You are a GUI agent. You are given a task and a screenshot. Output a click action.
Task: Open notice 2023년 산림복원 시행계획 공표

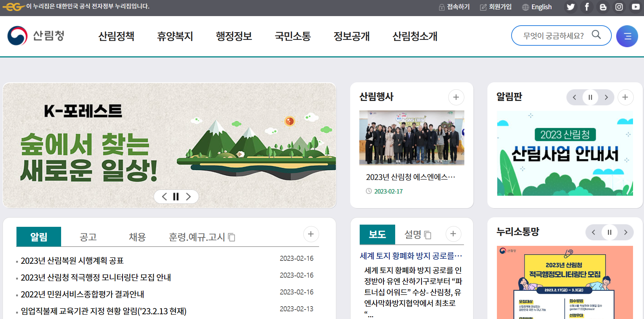coord(72,260)
